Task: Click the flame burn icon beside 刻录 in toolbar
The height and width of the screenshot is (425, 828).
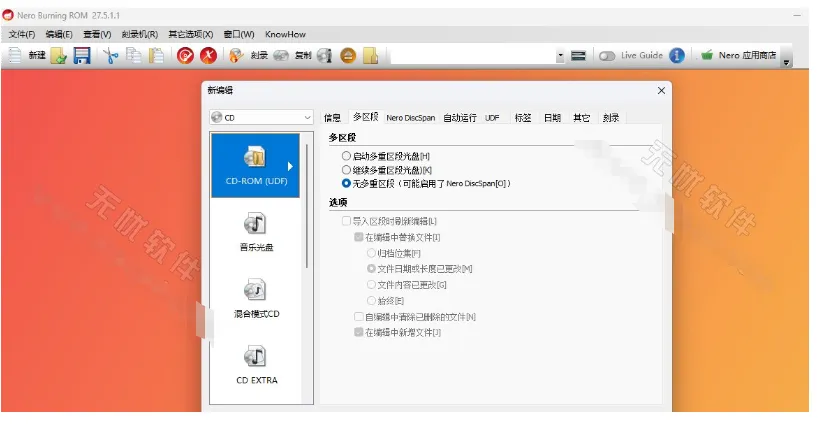Action: (x=236, y=55)
